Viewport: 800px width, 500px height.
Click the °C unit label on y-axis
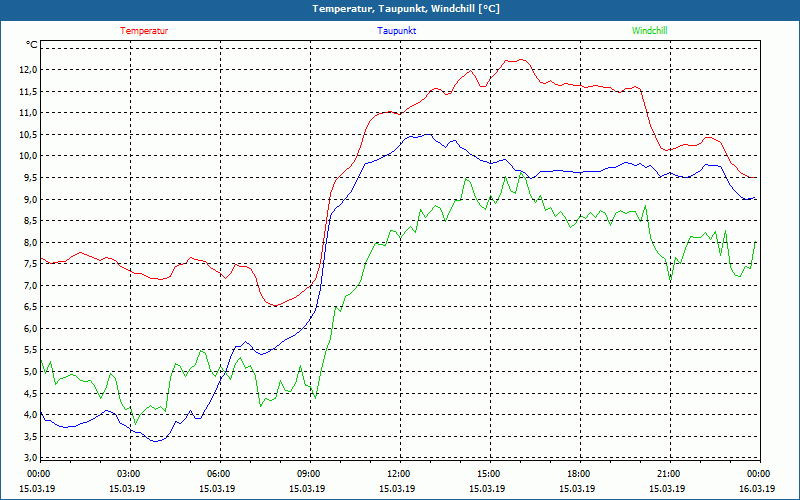pos(32,45)
